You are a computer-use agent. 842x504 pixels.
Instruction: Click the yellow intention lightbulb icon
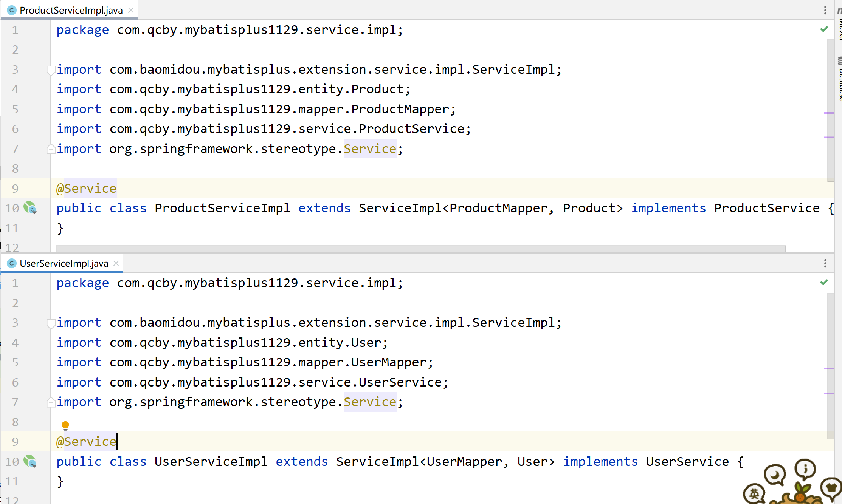coord(65,426)
